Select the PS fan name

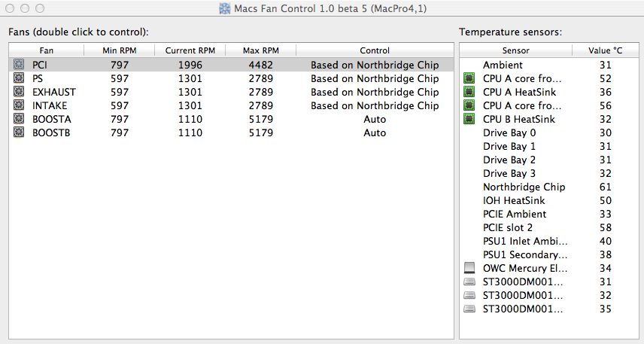coord(38,78)
